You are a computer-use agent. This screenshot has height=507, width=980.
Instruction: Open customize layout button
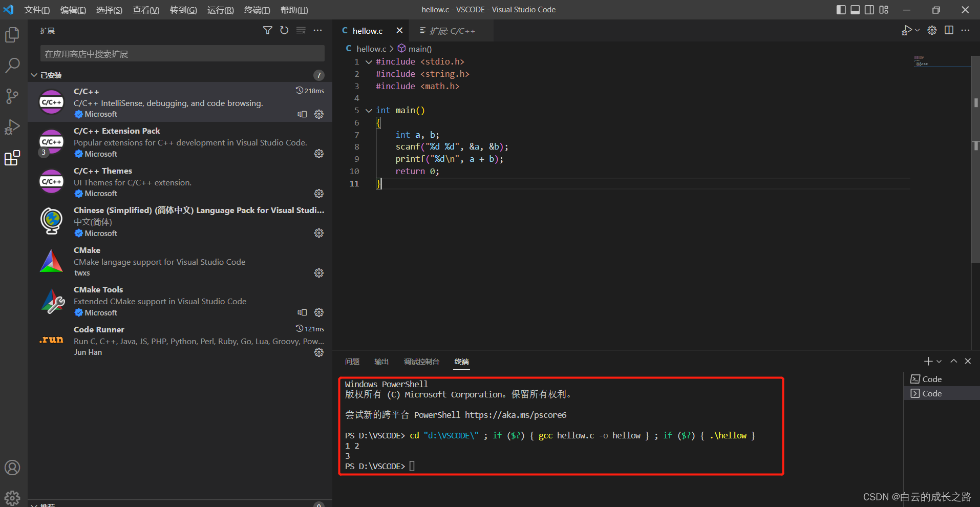(x=884, y=10)
